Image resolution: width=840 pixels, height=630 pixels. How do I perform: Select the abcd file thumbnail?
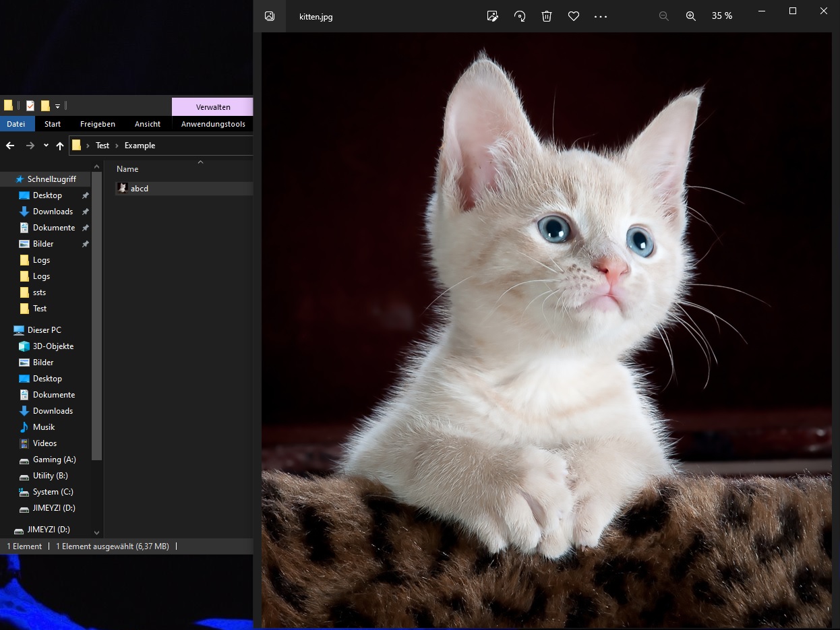pos(122,189)
